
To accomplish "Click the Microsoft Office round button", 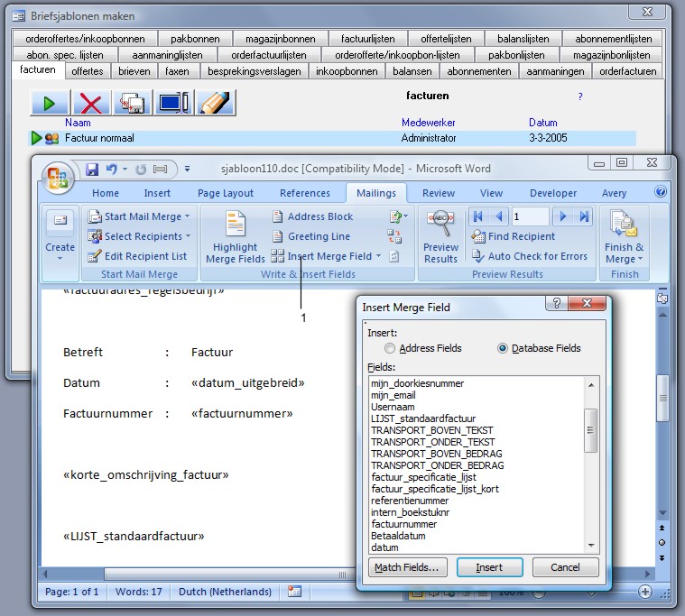I will (x=57, y=174).
